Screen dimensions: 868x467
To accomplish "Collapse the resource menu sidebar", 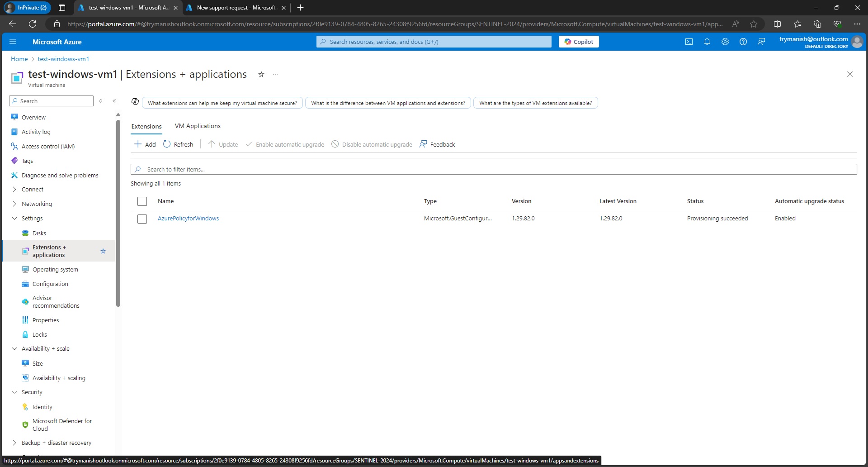I will tap(114, 101).
